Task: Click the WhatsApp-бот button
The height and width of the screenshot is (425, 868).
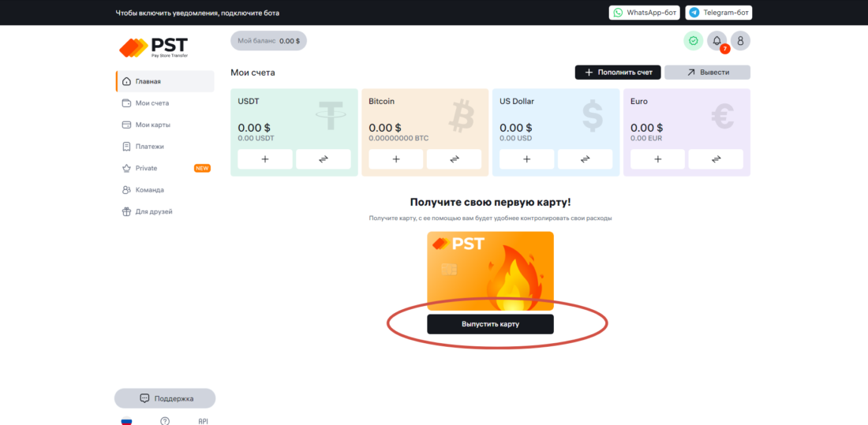Action: coord(645,13)
